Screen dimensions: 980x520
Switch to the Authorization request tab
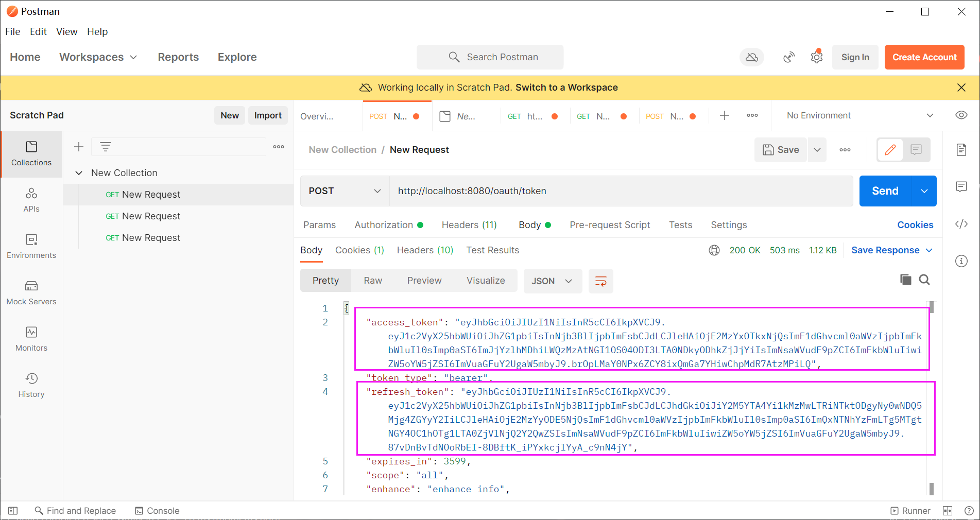click(389, 225)
